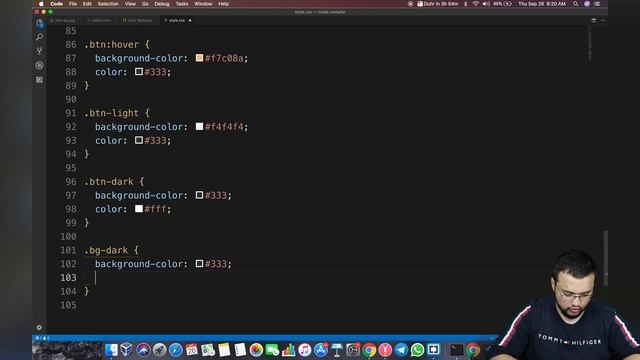The height and width of the screenshot is (360, 640).
Task: Open Source Control view in activity bar
Action: pos(40,51)
